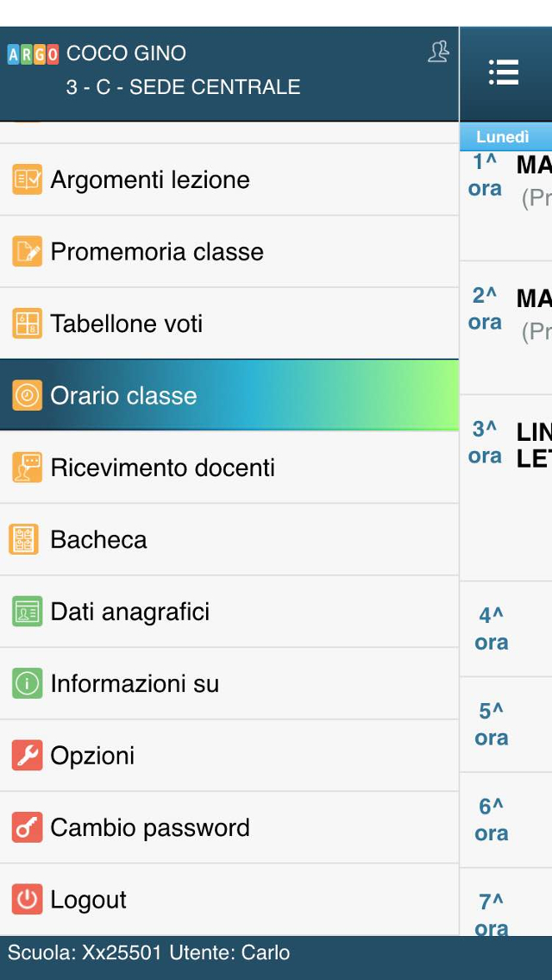Tap the Promemoria classe note icon
The height and width of the screenshot is (980, 552).
coord(27,252)
